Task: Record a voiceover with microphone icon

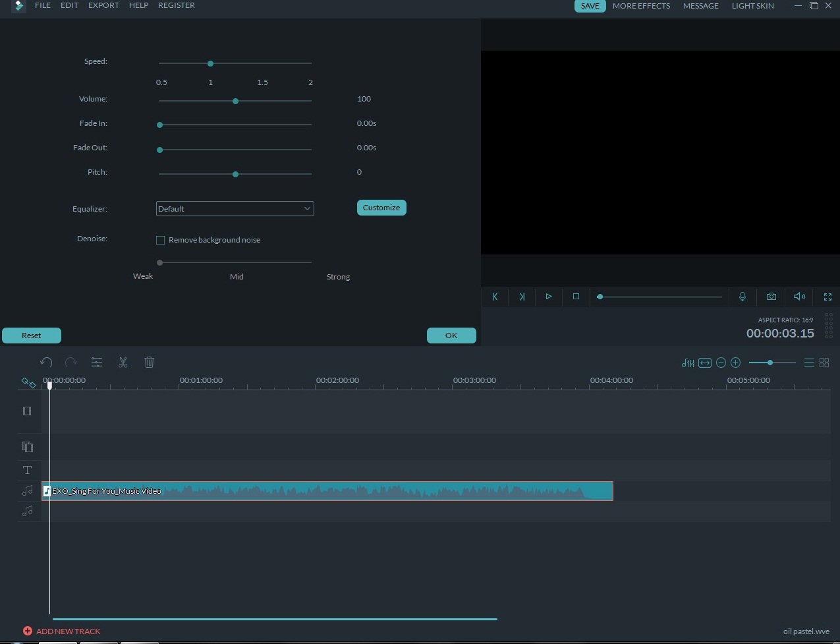Action: click(x=742, y=297)
